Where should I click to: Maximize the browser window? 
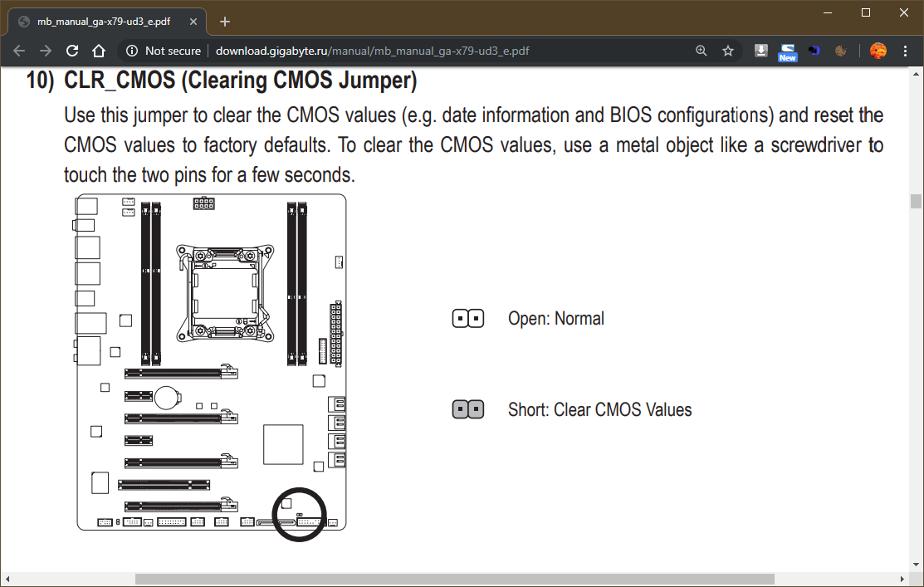pyautogui.click(x=866, y=12)
